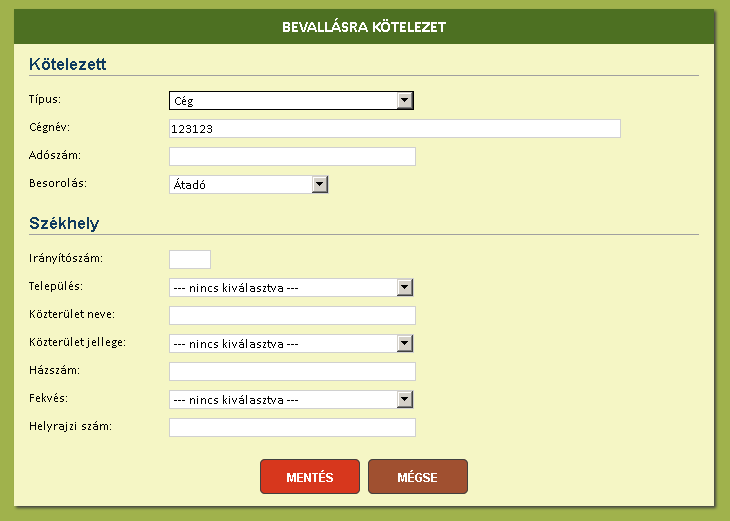730x521 pixels.
Task: Click the BEVALLÁSRA KÖTELEZET title text
Action: click(364, 27)
